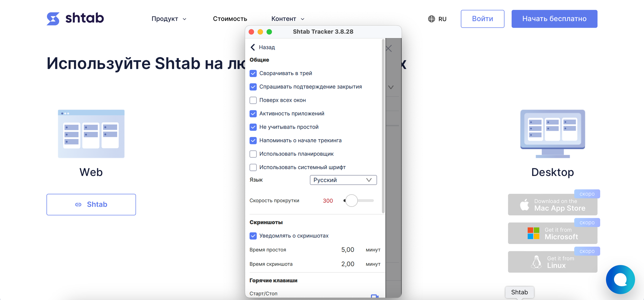Screen dimensions: 644x300
Task: Click the Shtab tooltip label near bottom
Action: click(519, 292)
